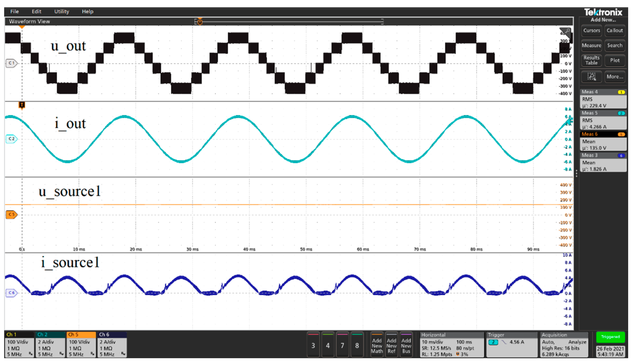Click the C1 channel handle on waveform

click(x=11, y=63)
